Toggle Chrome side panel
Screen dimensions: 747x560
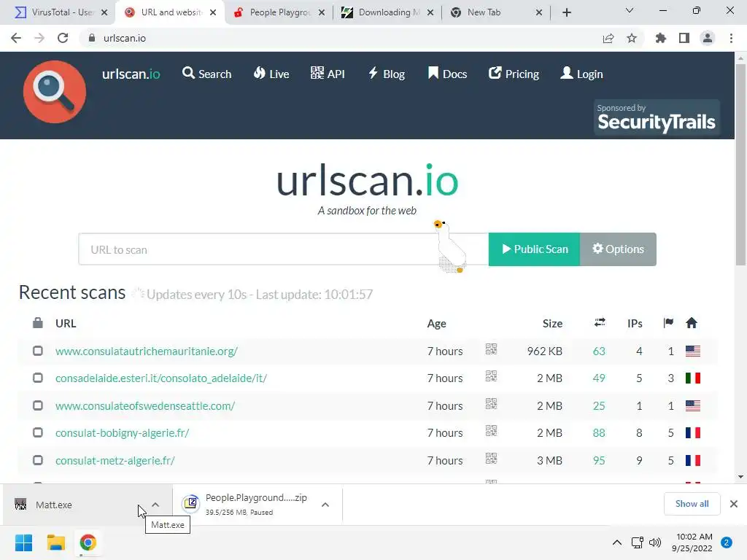(684, 38)
